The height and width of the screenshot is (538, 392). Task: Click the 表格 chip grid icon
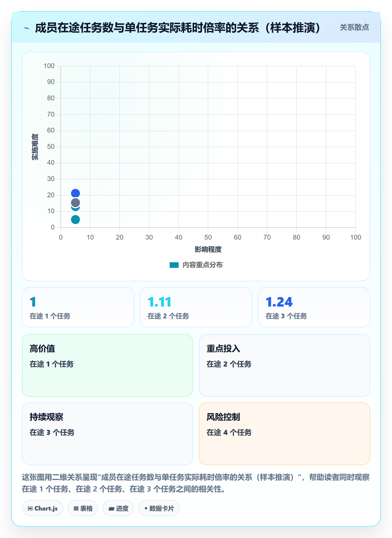pyautogui.click(x=76, y=509)
